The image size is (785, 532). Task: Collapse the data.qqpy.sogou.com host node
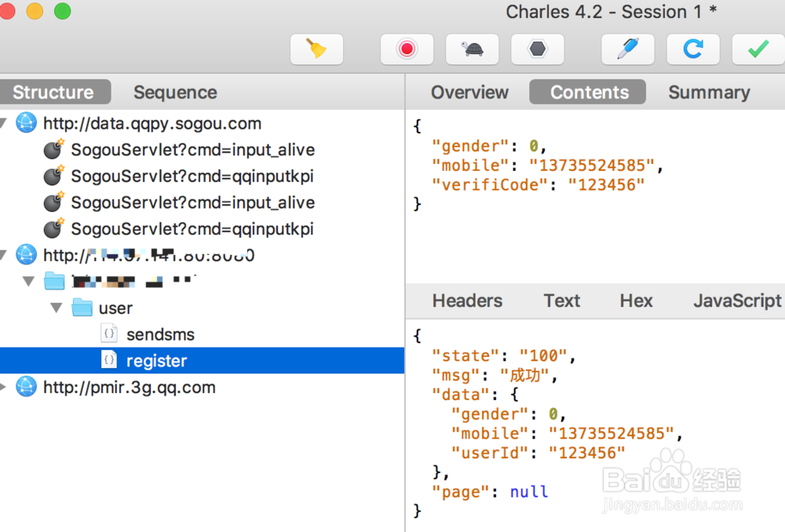(x=3, y=122)
